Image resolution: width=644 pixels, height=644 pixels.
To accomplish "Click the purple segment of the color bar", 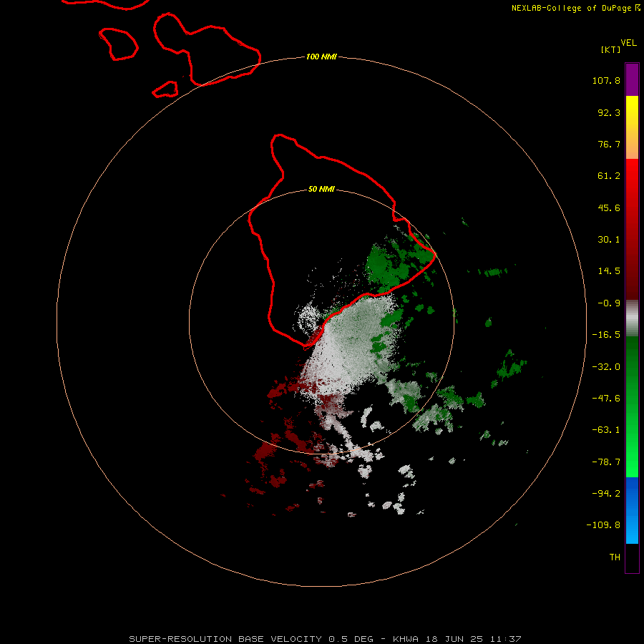I will point(632,79).
